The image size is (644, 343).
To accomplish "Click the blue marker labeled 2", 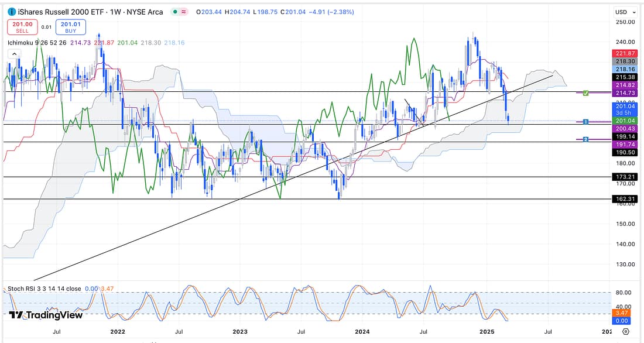I will pyautogui.click(x=585, y=139).
